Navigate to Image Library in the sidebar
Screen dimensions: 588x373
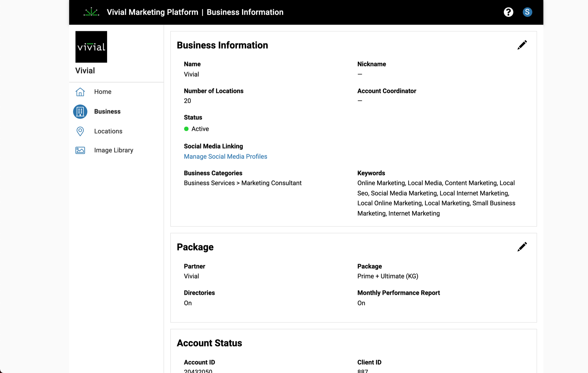[114, 150]
